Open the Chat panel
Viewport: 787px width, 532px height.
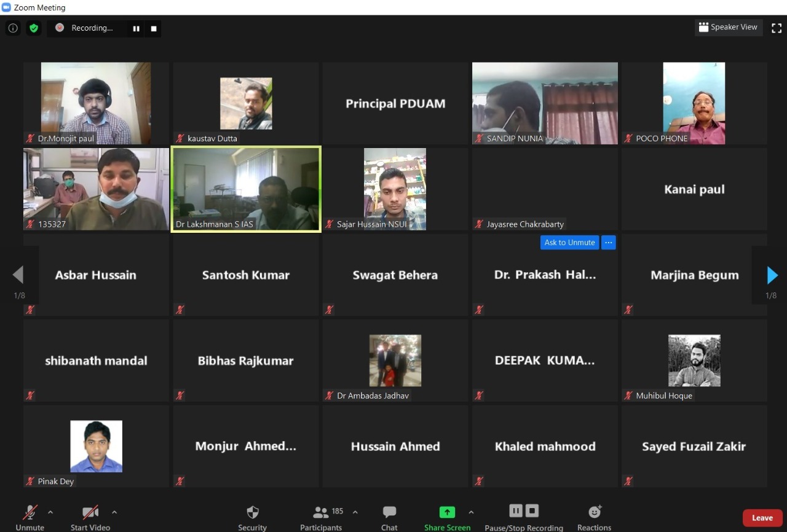tap(389, 518)
